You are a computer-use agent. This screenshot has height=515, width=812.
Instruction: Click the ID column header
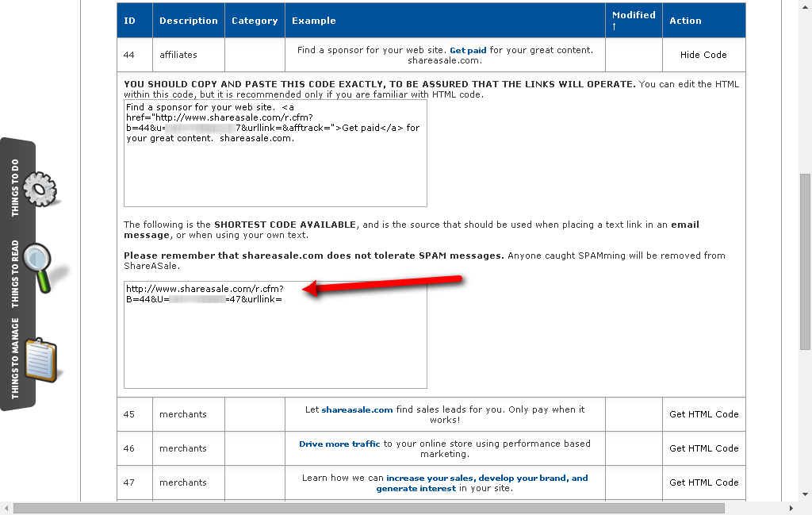pos(130,21)
